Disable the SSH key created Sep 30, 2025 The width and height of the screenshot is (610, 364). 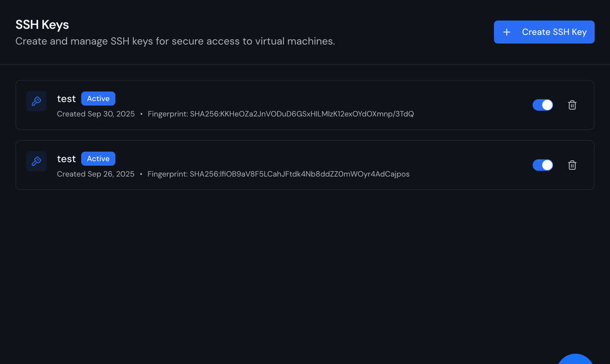click(542, 105)
